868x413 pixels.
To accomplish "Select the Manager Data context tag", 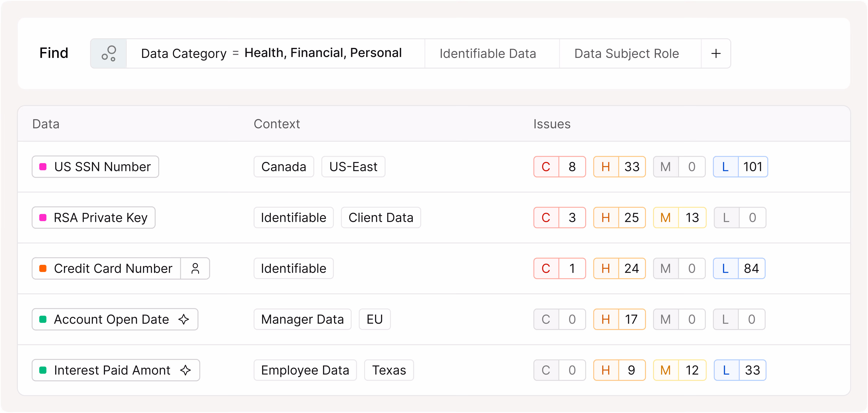I will [302, 319].
